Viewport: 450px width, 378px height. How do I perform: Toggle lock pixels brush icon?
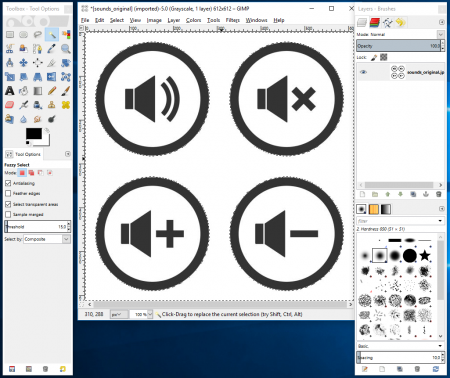point(374,57)
